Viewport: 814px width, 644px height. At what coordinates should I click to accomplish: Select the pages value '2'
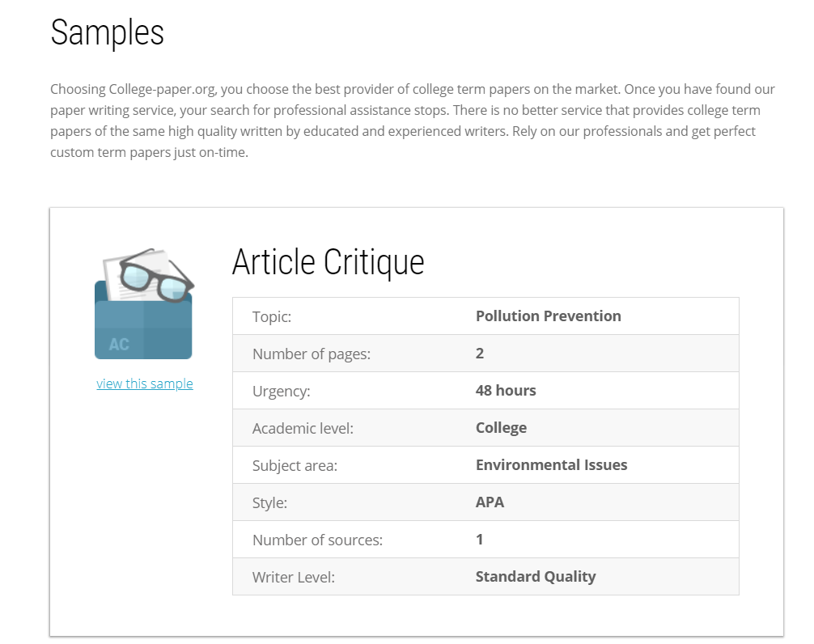(x=480, y=354)
